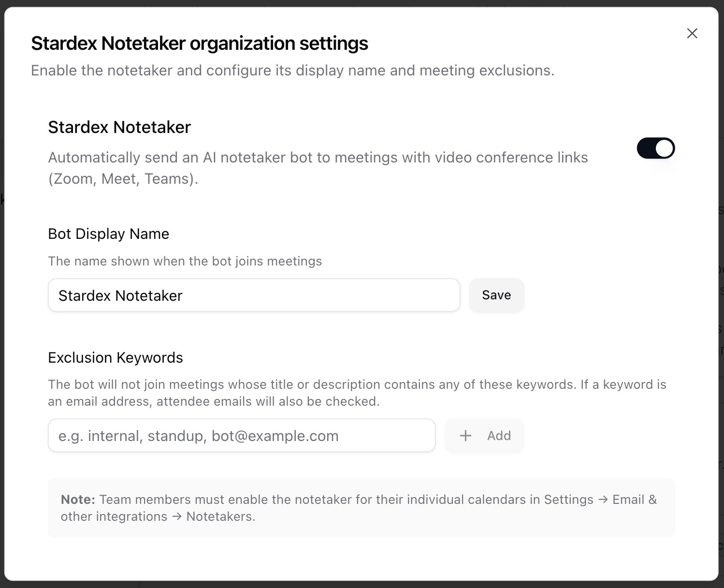724x588 pixels.
Task: Click the 'Automatically send an AI notetaker bot' description
Action: 318,168
